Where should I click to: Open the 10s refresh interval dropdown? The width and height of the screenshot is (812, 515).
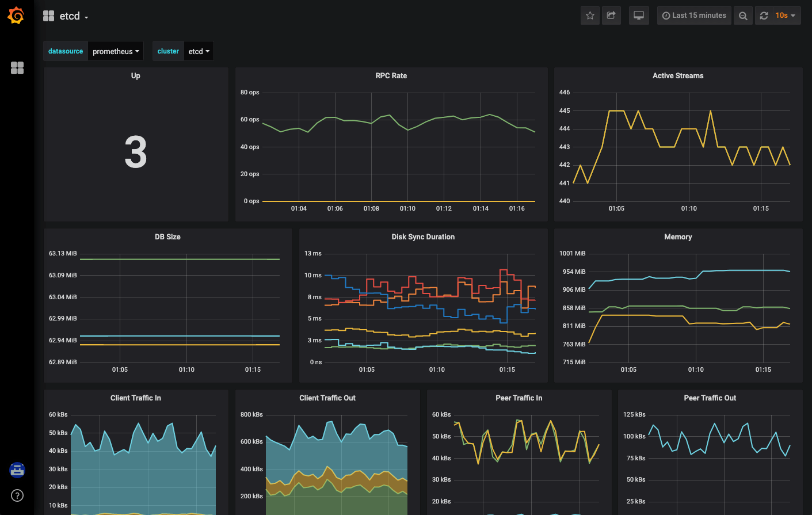point(783,16)
